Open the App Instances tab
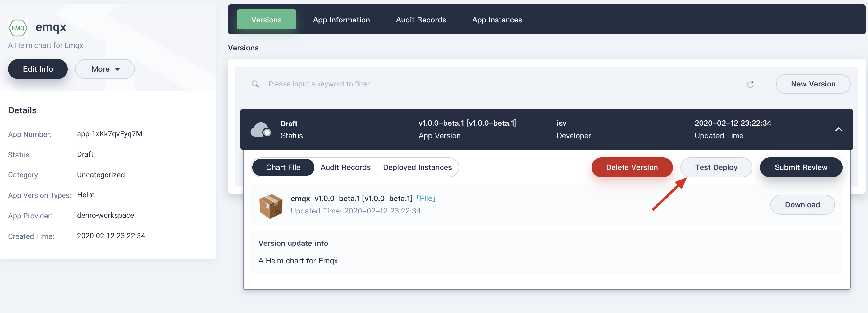The image size is (868, 313). coord(497,20)
